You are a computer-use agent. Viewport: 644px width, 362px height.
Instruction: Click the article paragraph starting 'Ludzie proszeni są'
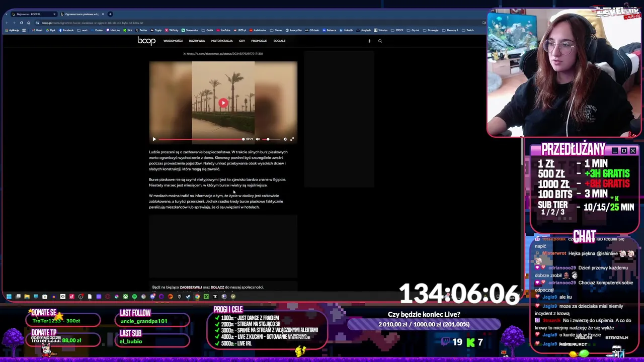coord(218,160)
